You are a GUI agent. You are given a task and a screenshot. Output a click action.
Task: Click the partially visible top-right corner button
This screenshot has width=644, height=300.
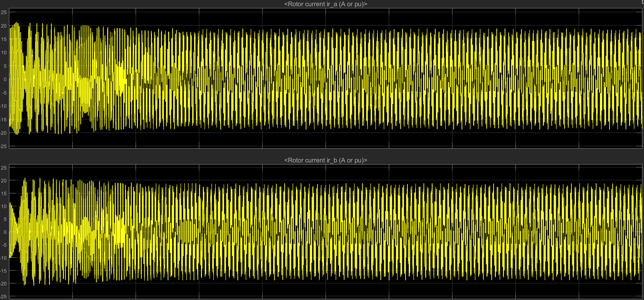[x=643, y=1]
